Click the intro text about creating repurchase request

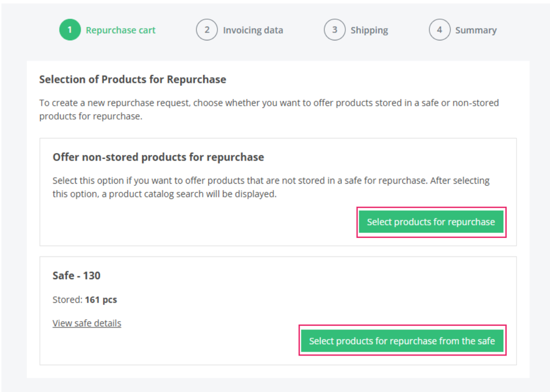click(x=269, y=109)
